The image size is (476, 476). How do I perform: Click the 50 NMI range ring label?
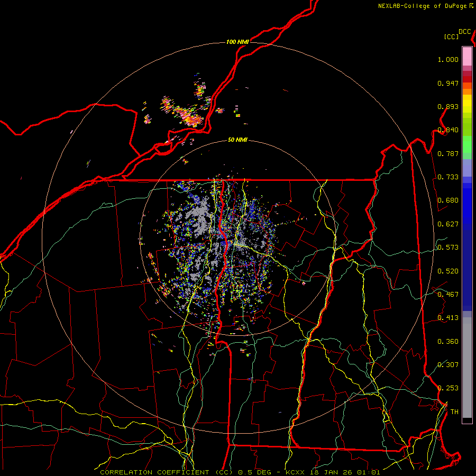click(x=237, y=140)
